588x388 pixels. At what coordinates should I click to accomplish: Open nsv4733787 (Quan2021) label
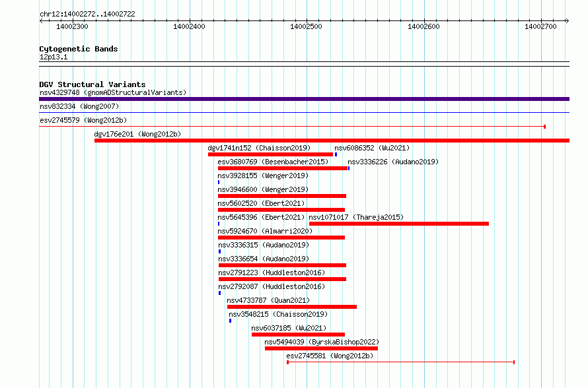point(268,300)
